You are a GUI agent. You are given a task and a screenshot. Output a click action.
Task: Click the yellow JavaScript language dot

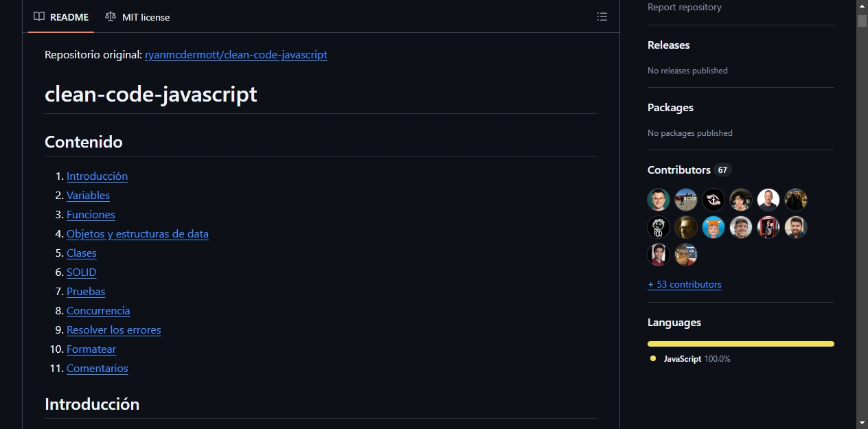tap(653, 358)
